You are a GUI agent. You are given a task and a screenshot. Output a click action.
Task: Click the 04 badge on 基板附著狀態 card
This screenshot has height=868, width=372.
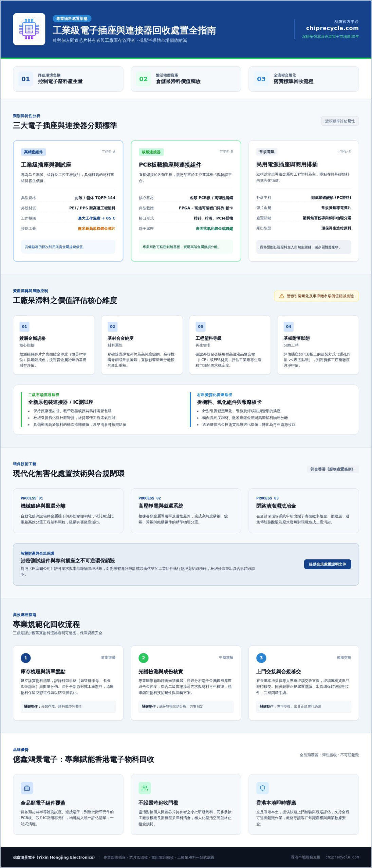pyautogui.click(x=289, y=327)
